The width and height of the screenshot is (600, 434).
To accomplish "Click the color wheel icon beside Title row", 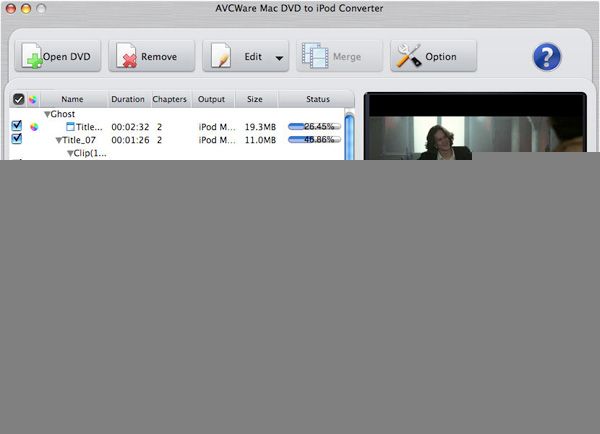I will [x=34, y=127].
